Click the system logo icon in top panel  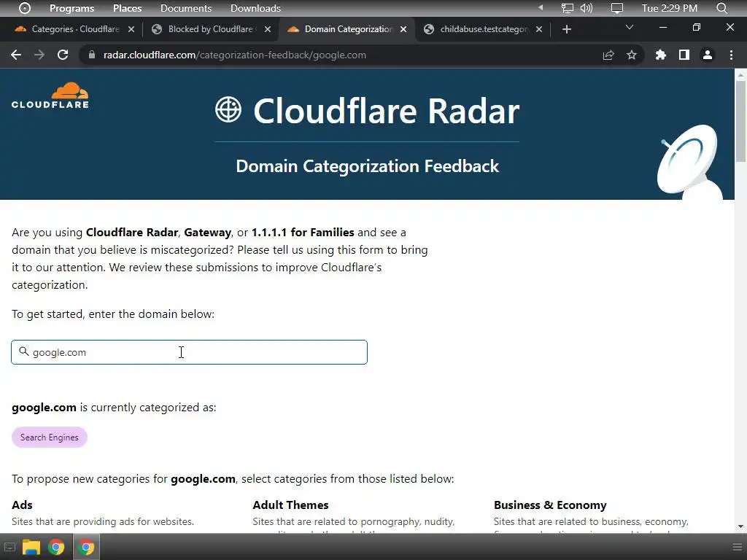click(24, 8)
